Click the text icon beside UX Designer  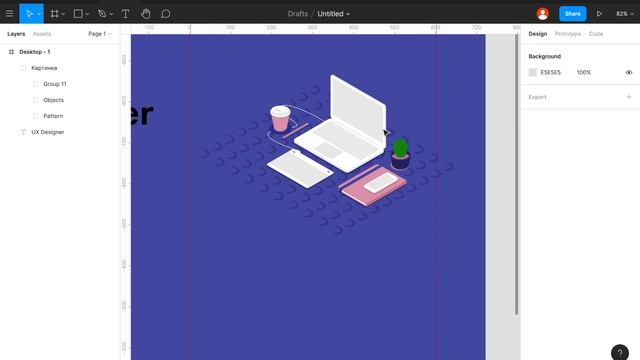point(23,132)
